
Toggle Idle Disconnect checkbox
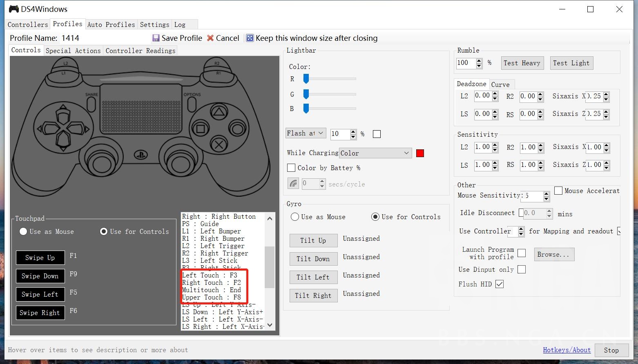[x=521, y=213]
